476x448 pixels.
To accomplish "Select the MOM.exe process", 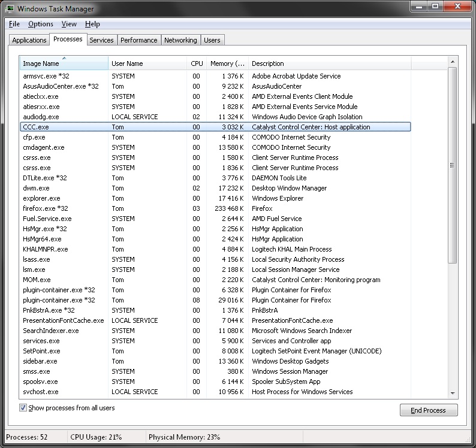I will [x=215, y=280].
